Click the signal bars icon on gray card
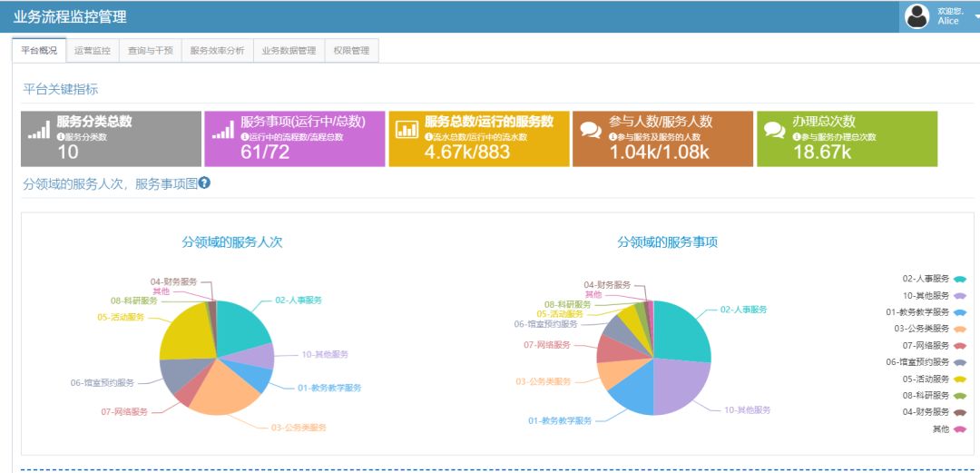 pos(39,130)
